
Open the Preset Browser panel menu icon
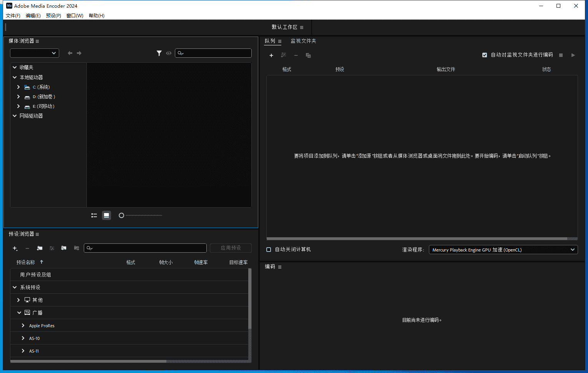[x=37, y=234]
